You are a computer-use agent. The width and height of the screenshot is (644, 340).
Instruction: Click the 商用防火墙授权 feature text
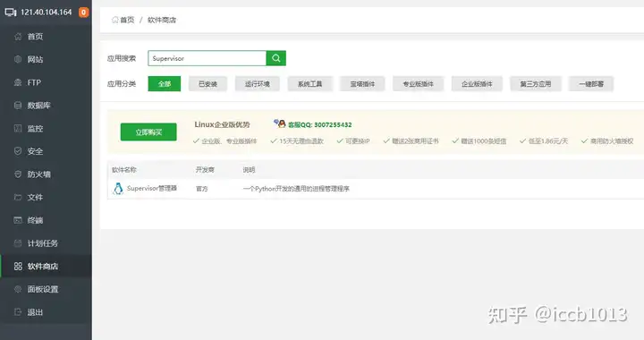coord(612,141)
